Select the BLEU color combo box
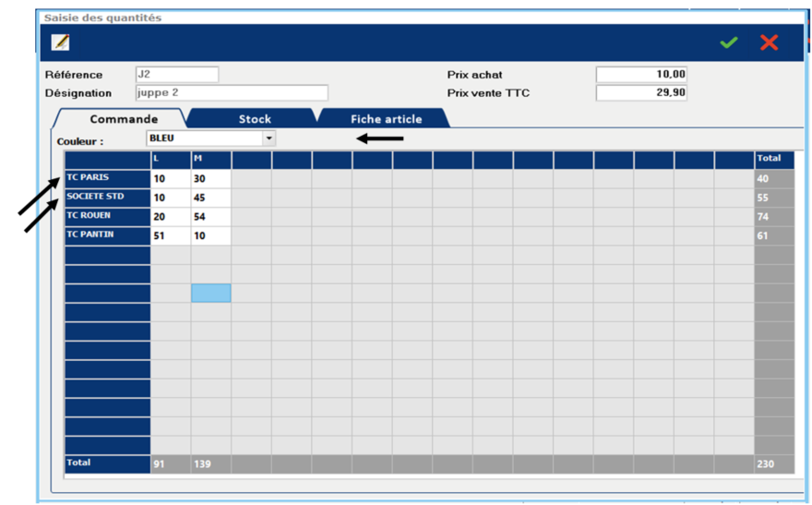Viewport: 812px width, 505px height. pos(204,138)
